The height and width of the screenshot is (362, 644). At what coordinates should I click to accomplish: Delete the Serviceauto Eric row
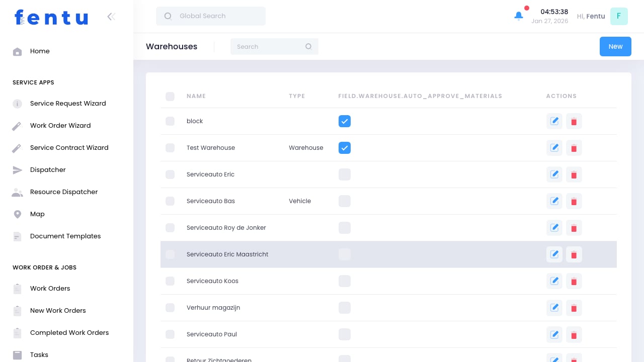[x=574, y=174]
